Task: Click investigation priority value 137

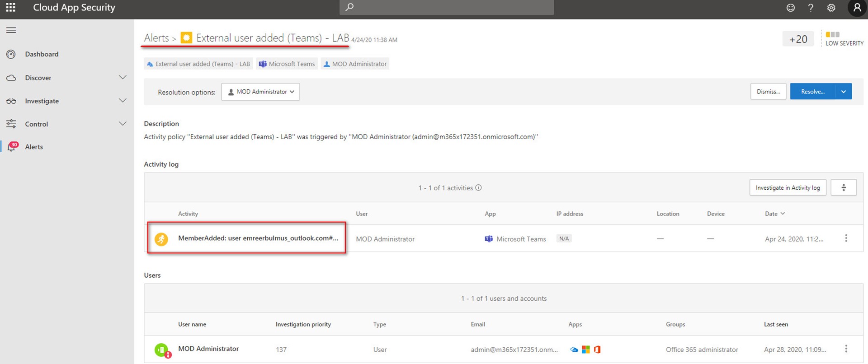Action: pyautogui.click(x=281, y=350)
